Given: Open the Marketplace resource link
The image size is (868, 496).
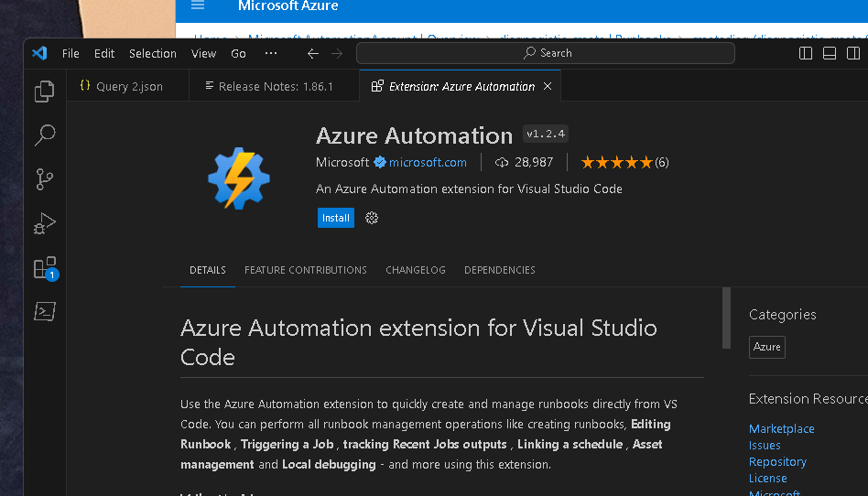Looking at the screenshot, I should tap(782, 428).
